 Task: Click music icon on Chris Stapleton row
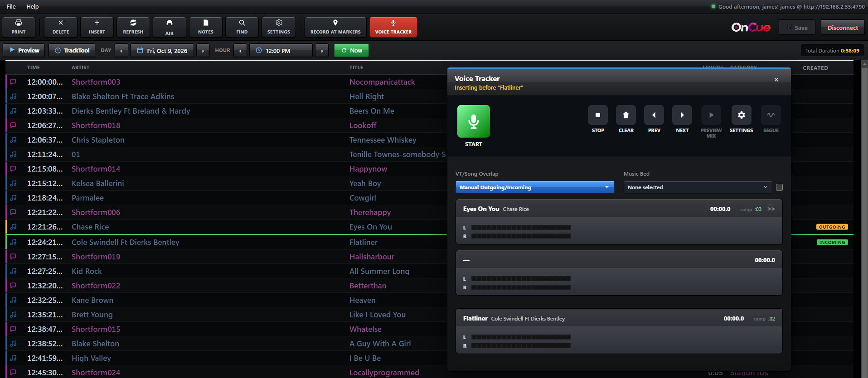pos(13,140)
